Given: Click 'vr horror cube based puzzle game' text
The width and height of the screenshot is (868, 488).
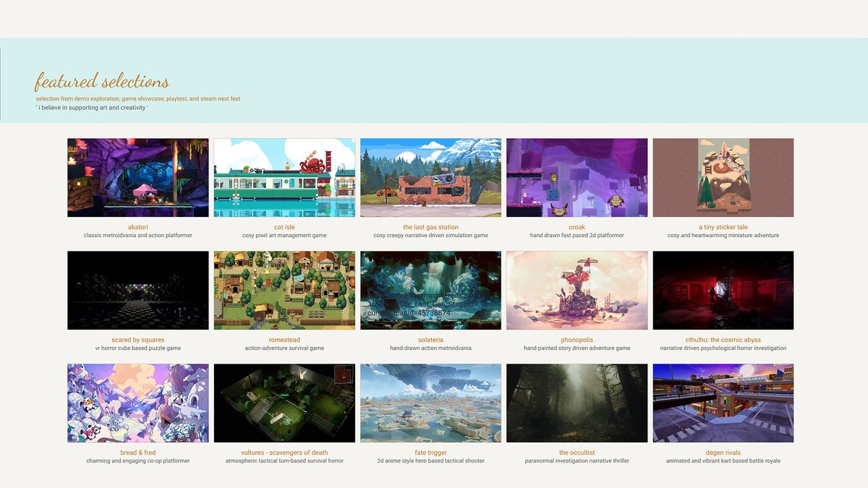Looking at the screenshot, I should point(137,348).
